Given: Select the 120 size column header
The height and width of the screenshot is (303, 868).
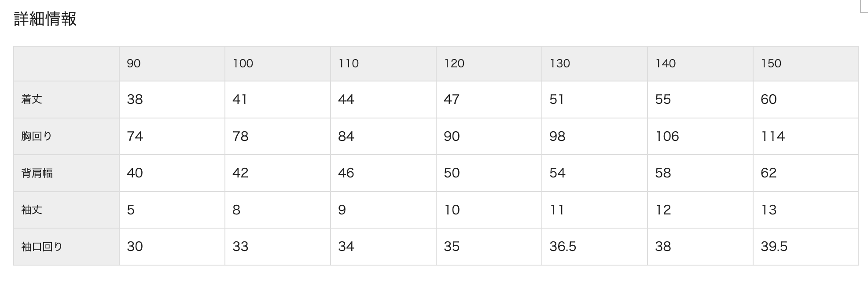Looking at the screenshot, I should point(489,63).
